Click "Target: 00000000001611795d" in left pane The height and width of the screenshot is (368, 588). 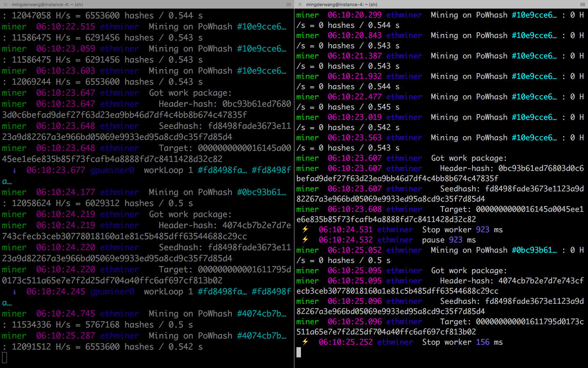click(x=225, y=269)
